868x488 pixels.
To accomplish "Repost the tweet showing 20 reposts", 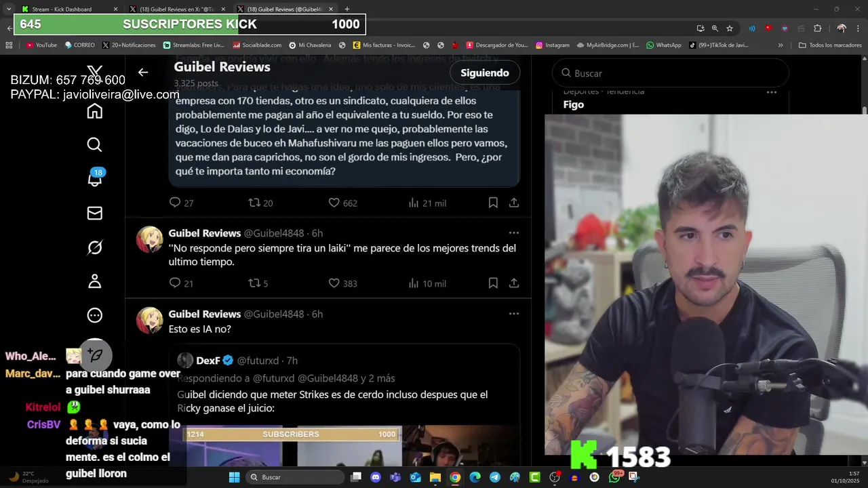I will (x=260, y=203).
